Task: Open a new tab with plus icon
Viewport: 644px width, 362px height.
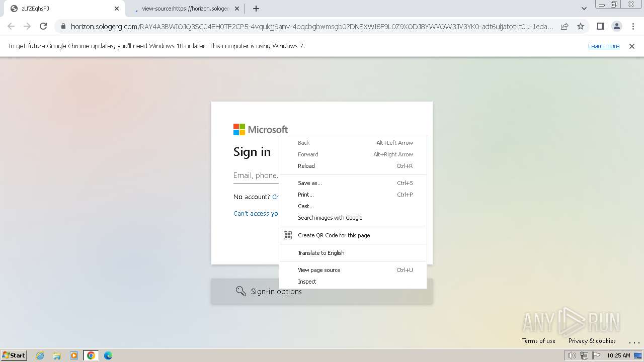Action: point(256,9)
